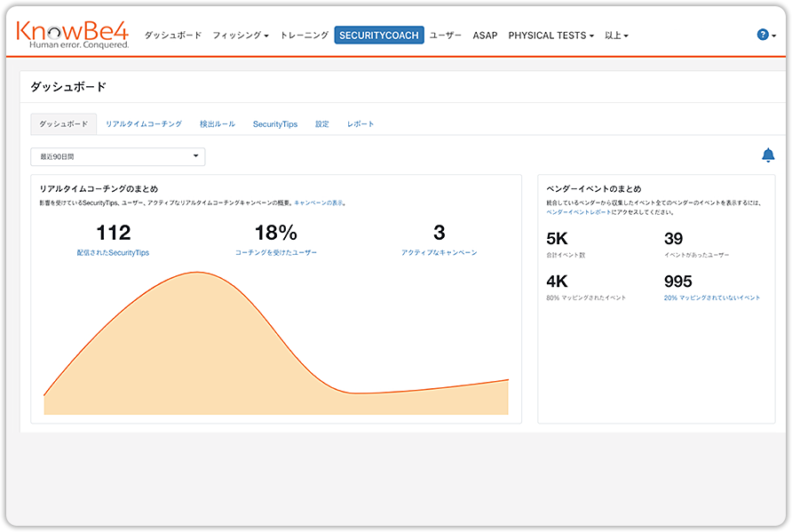Click the ベンダーイベントのまとめ heading
Image resolution: width=792 pixels, height=532 pixels.
[593, 189]
